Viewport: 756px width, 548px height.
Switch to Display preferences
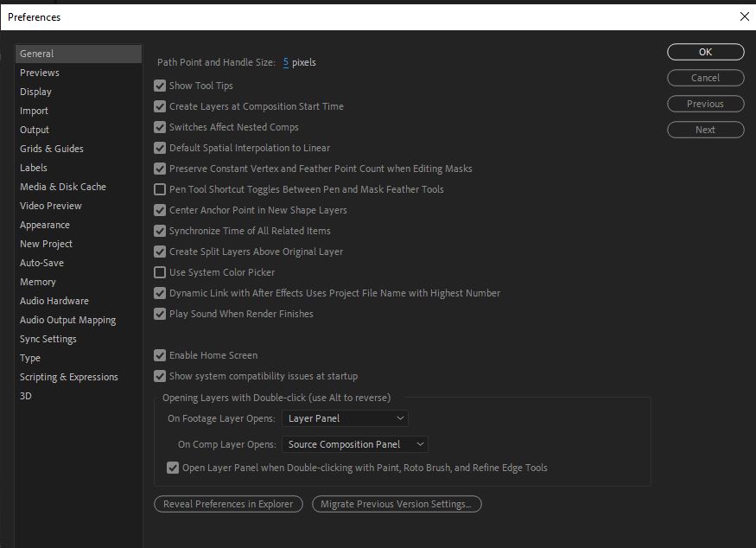click(35, 92)
